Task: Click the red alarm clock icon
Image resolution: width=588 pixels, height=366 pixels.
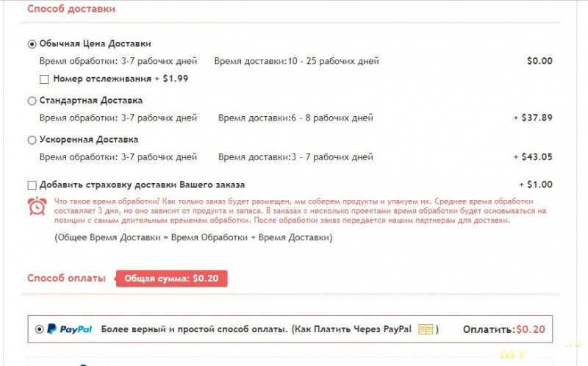Action: click(37, 207)
